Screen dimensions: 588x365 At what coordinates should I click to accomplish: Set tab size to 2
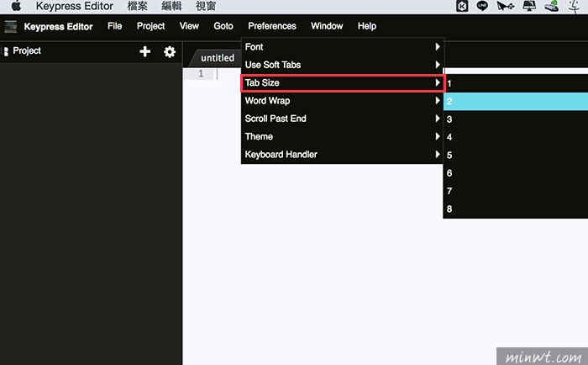[x=516, y=102]
